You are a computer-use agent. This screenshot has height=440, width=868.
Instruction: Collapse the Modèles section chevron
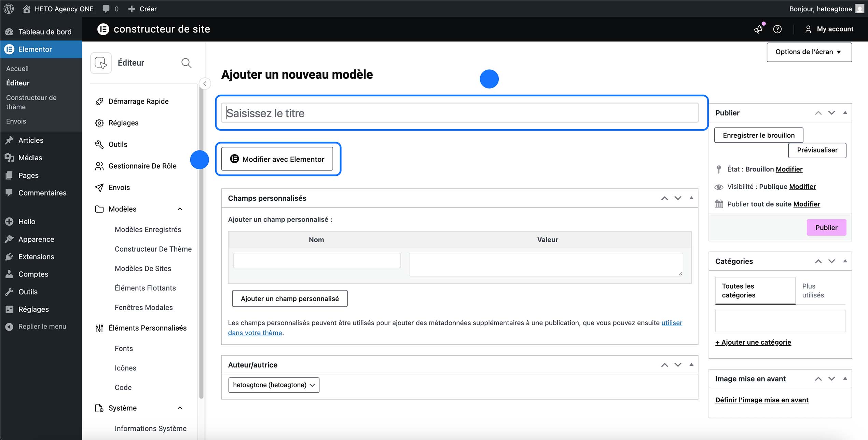click(x=180, y=209)
